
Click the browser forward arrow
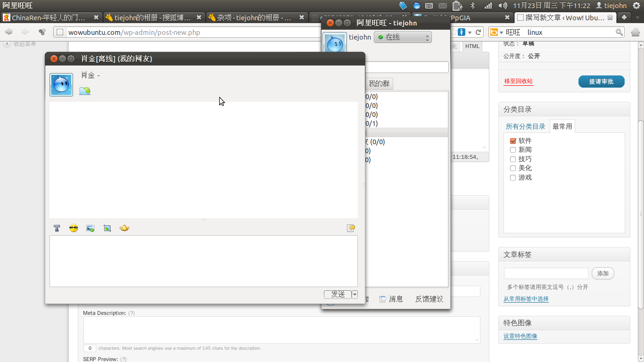pyautogui.click(x=25, y=32)
